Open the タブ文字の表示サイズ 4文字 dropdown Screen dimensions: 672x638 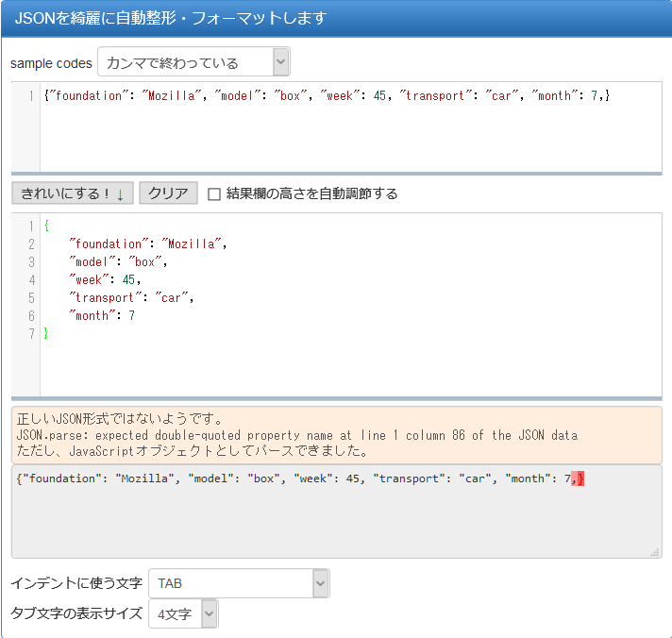183,614
